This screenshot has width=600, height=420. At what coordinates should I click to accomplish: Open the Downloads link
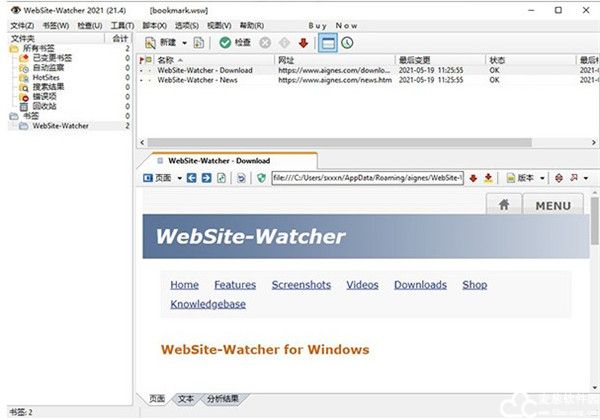[420, 285]
